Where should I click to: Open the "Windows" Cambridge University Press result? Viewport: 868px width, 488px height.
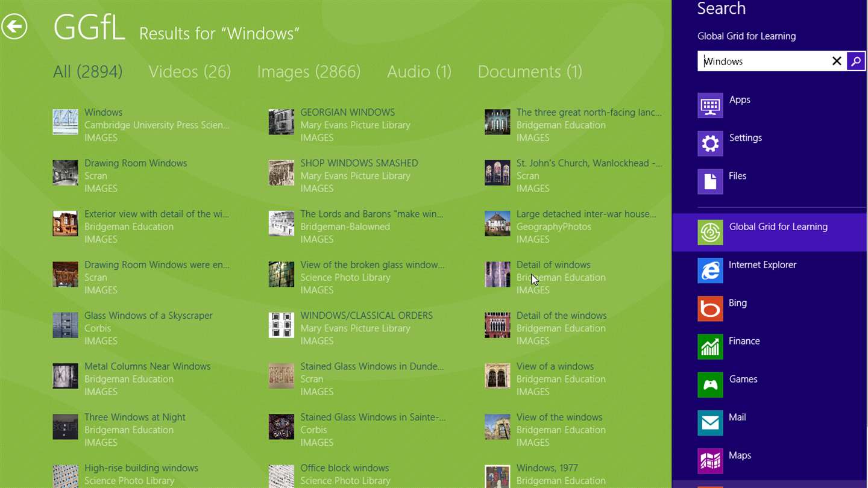[141, 125]
